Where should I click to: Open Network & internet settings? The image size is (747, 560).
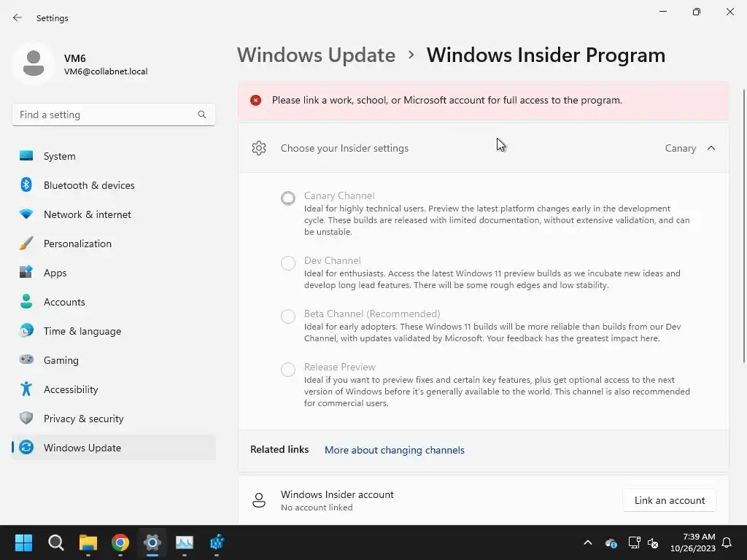tap(113, 214)
